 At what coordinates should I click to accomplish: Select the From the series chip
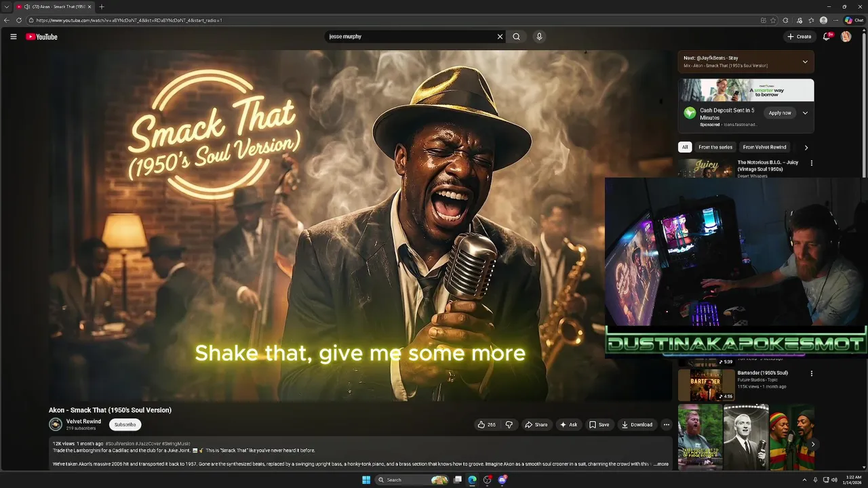coord(715,147)
